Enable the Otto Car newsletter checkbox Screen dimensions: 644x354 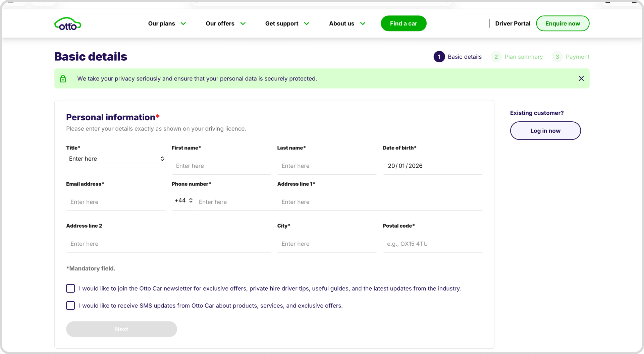coord(70,288)
